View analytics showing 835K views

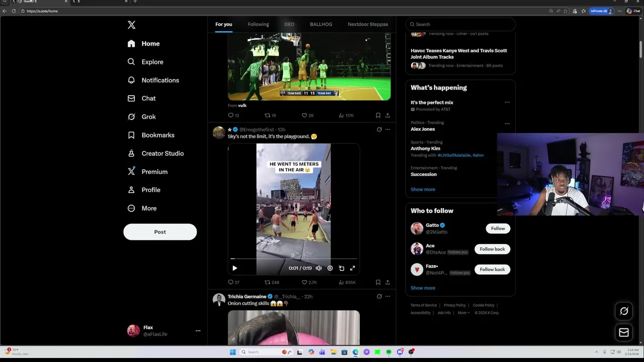347,282
